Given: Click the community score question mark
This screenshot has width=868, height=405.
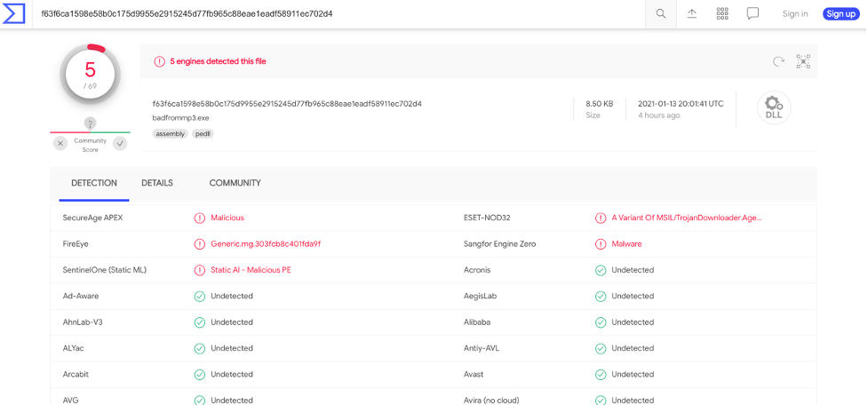Looking at the screenshot, I should click(91, 123).
